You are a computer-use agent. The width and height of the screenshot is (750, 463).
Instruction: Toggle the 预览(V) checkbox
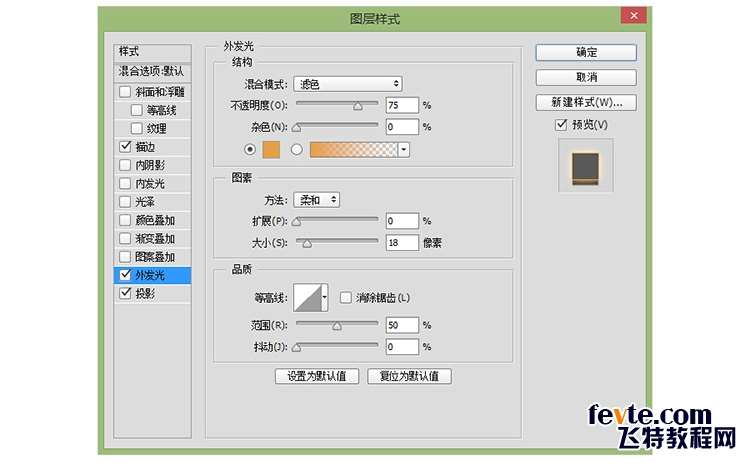(x=561, y=125)
